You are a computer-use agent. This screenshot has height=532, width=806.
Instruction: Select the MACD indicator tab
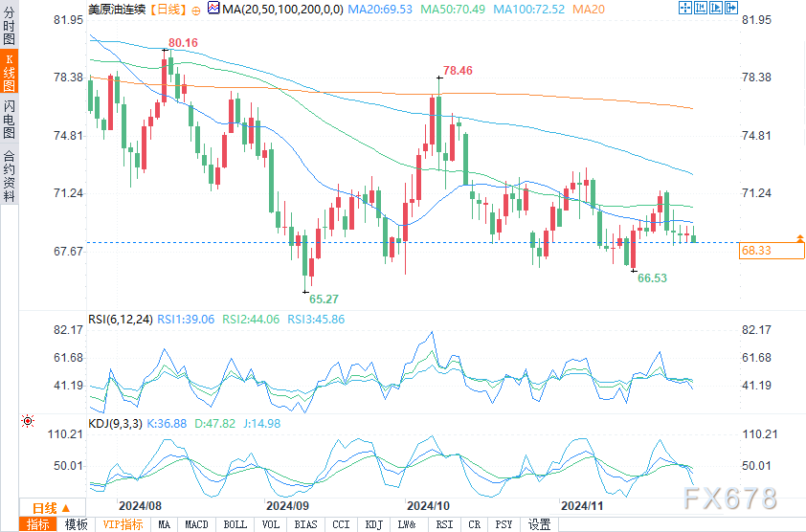coord(196,524)
